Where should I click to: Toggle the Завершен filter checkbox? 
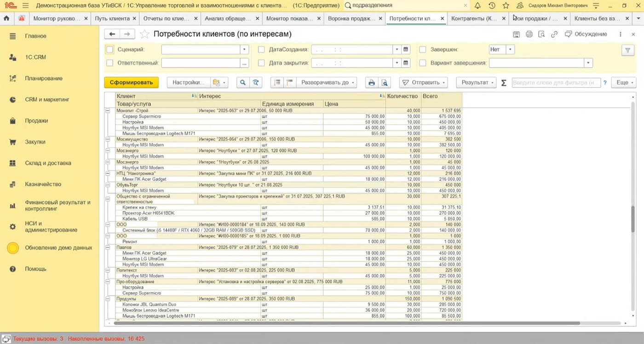422,50
